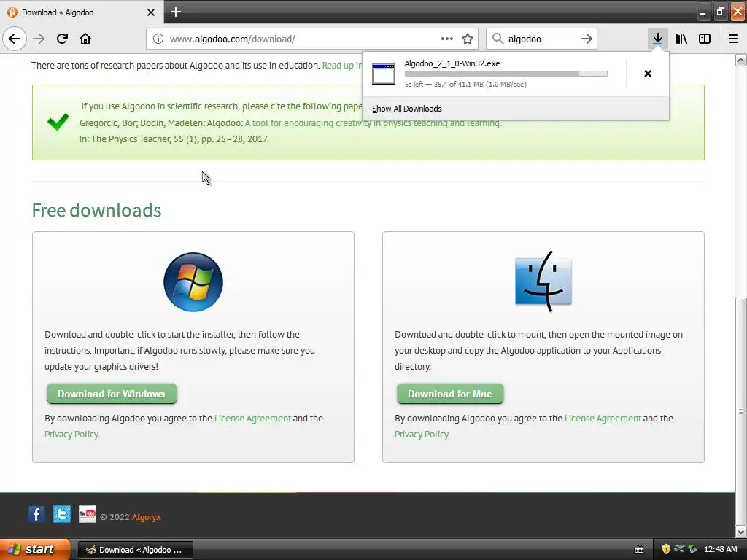
Task: Close the Download « Algodoo tab
Action: pyautogui.click(x=150, y=12)
